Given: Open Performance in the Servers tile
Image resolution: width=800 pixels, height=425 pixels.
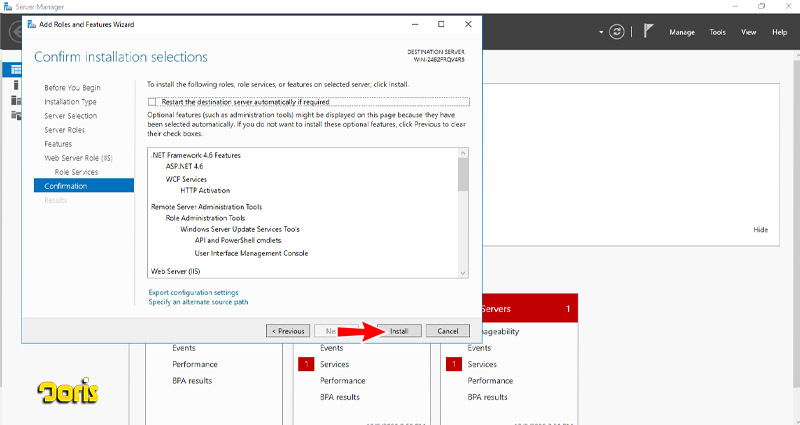Looking at the screenshot, I should point(490,381).
